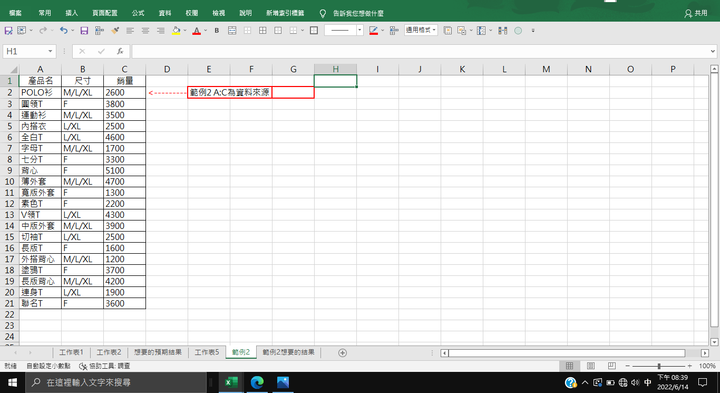This screenshot has width=720, height=393.
Task: Click the pen border color icon
Action: [x=373, y=30]
